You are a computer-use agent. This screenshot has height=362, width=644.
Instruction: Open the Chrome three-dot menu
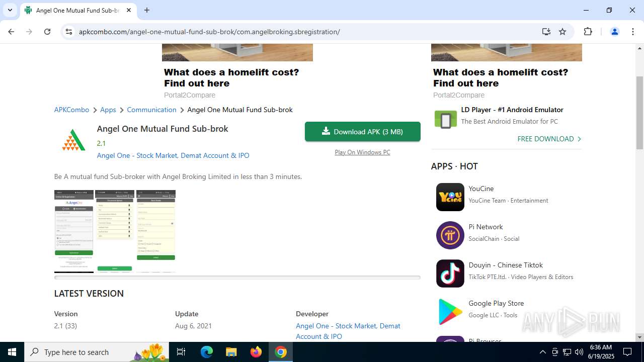(x=633, y=32)
